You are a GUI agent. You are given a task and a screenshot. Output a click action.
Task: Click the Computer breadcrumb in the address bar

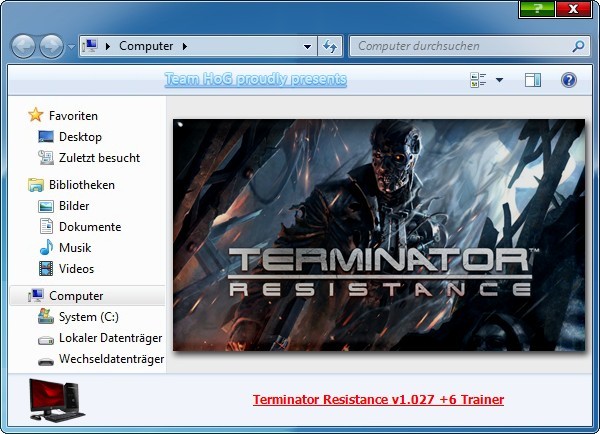[x=146, y=46]
